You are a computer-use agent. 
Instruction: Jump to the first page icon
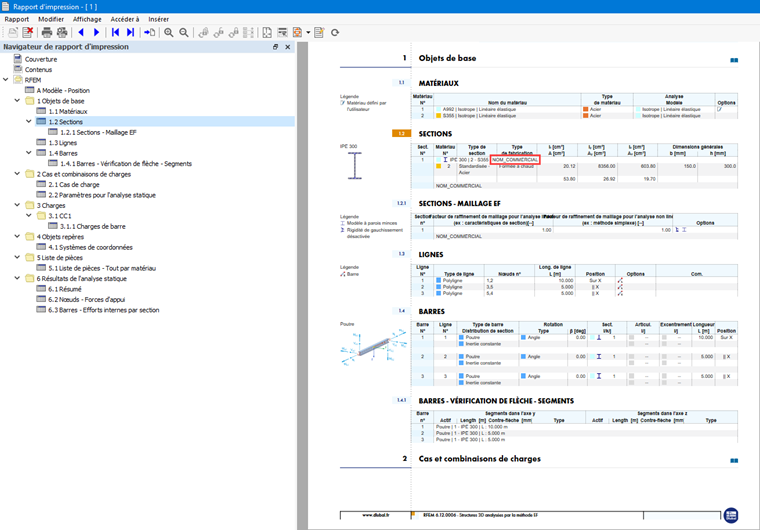coord(115,32)
